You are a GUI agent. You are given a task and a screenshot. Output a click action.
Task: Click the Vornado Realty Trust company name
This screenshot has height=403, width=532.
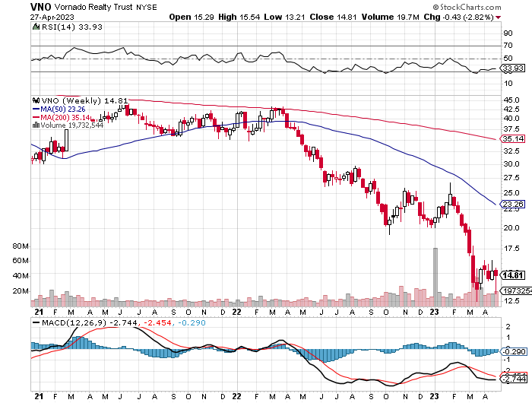click(93, 7)
